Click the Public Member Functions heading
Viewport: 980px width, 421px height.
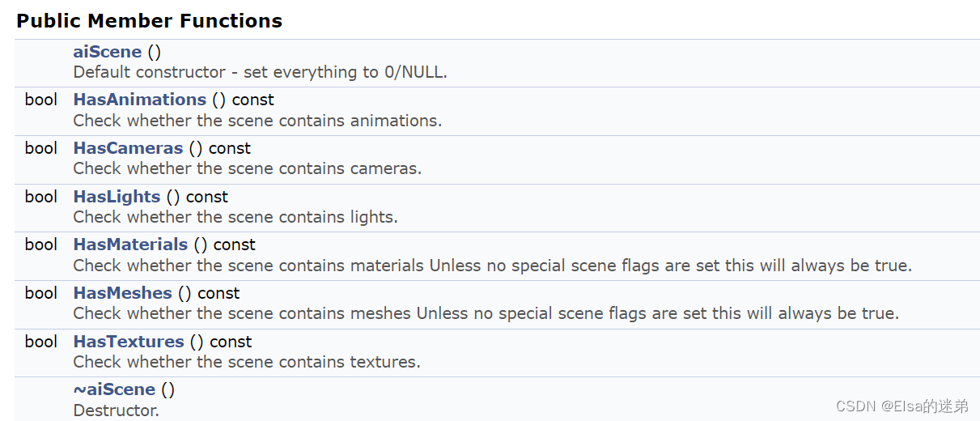tap(149, 21)
